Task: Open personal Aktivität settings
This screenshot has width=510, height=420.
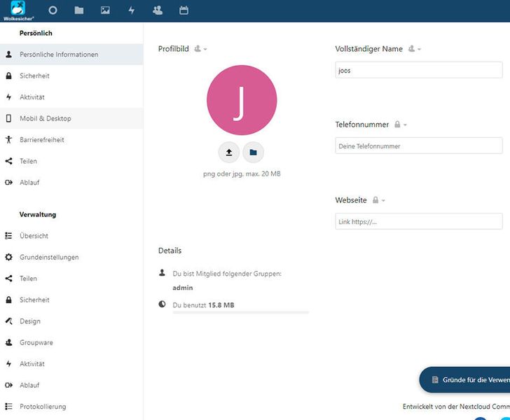Action: click(71, 97)
